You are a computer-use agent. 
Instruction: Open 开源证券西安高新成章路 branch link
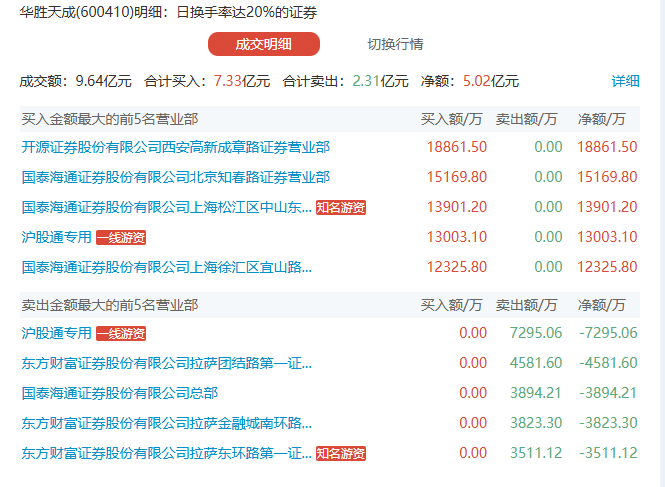tap(175, 147)
